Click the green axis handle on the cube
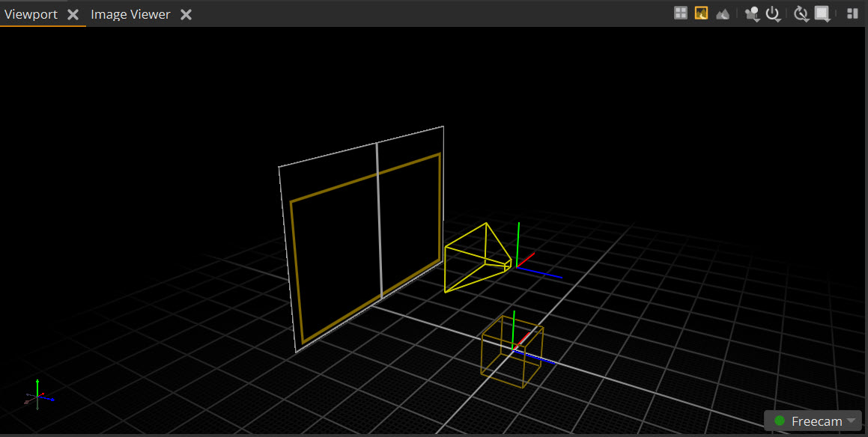The width and height of the screenshot is (868, 437). click(x=514, y=326)
